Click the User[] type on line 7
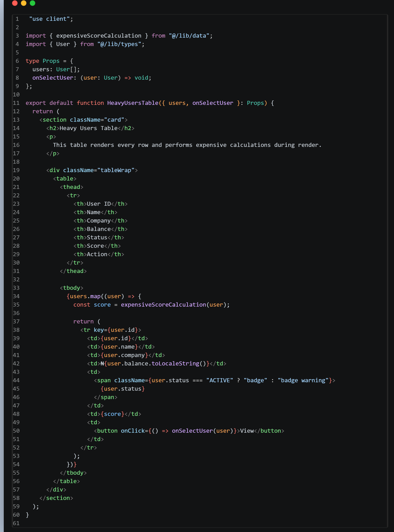 point(66,69)
